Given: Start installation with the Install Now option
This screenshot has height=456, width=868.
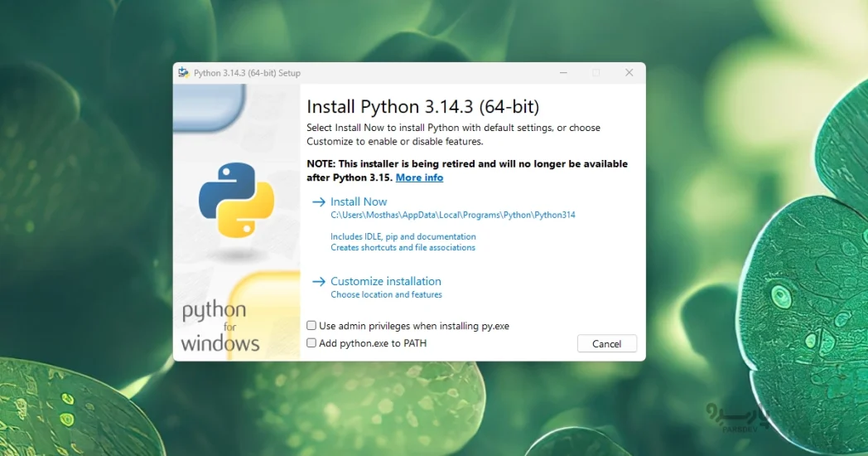Looking at the screenshot, I should tap(359, 201).
